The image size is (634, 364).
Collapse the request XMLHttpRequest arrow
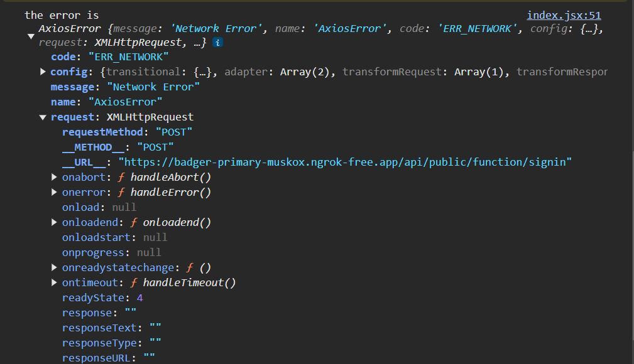coord(43,117)
